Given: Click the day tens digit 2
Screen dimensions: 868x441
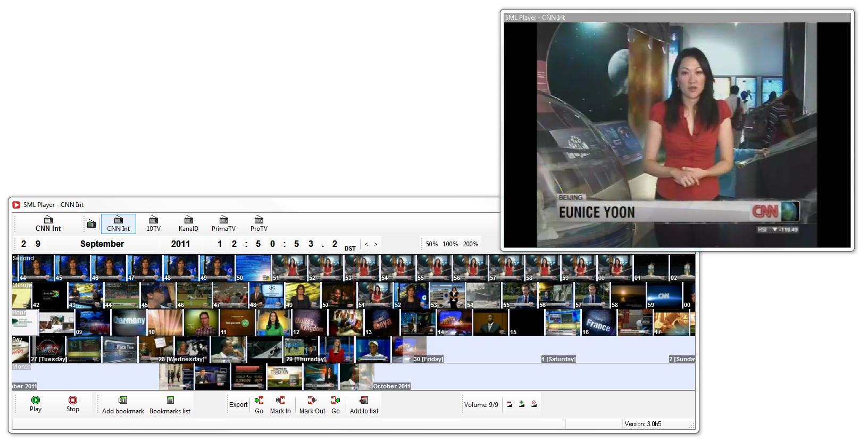Looking at the screenshot, I should (23, 244).
